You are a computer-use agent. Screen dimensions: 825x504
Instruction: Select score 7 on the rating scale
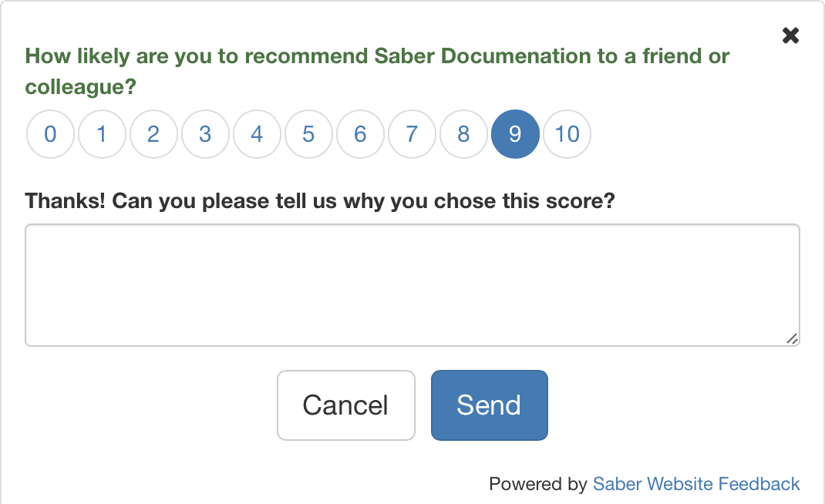tap(412, 134)
